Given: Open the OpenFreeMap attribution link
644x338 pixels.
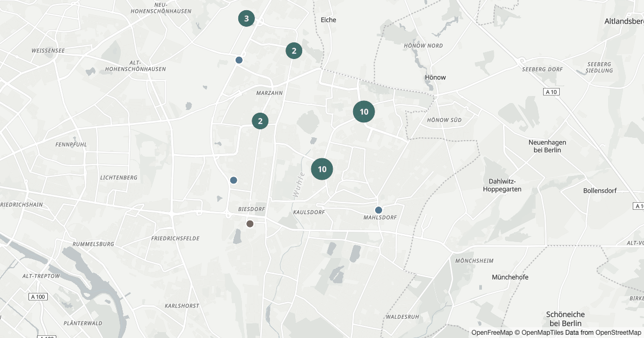Looking at the screenshot, I should click(x=492, y=333).
